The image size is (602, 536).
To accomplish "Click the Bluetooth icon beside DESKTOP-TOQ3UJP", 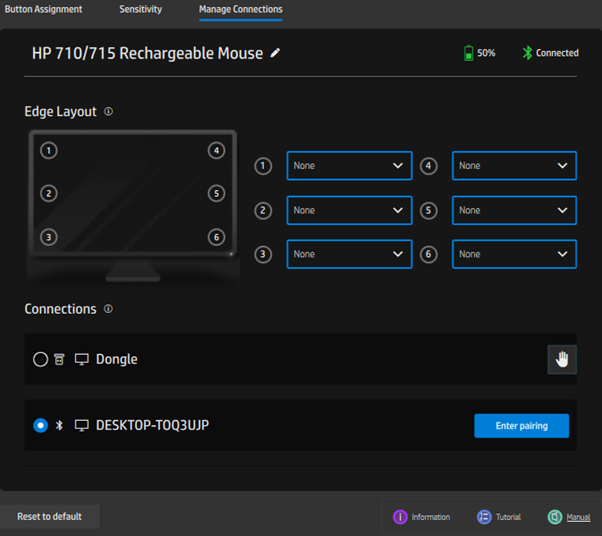I will point(59,425).
